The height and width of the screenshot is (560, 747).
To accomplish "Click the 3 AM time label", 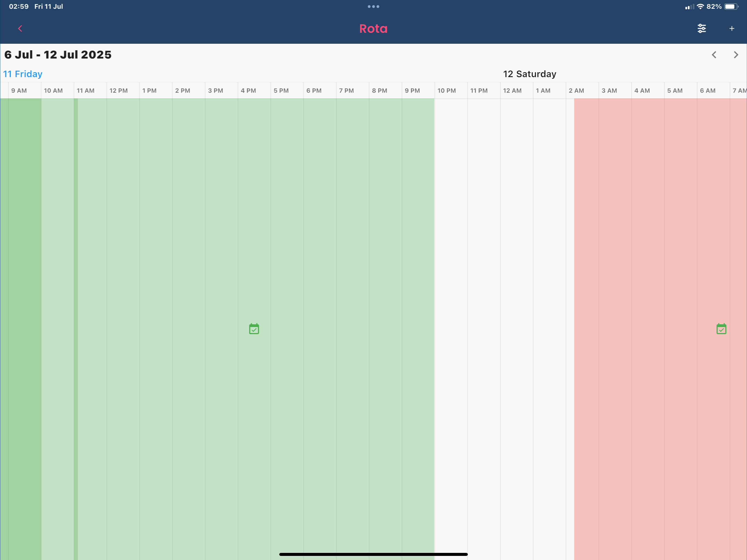I will coord(609,91).
